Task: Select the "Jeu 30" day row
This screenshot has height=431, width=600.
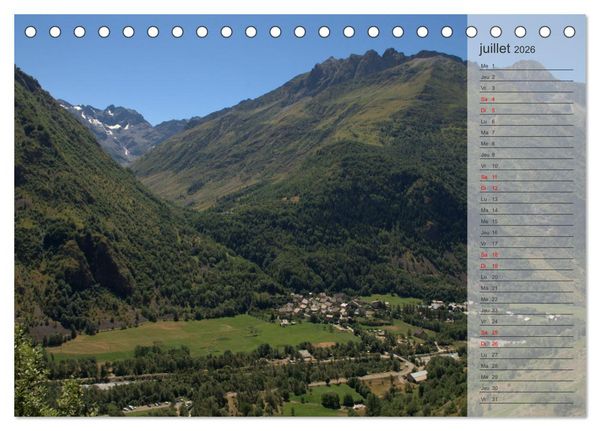Action: click(x=527, y=388)
